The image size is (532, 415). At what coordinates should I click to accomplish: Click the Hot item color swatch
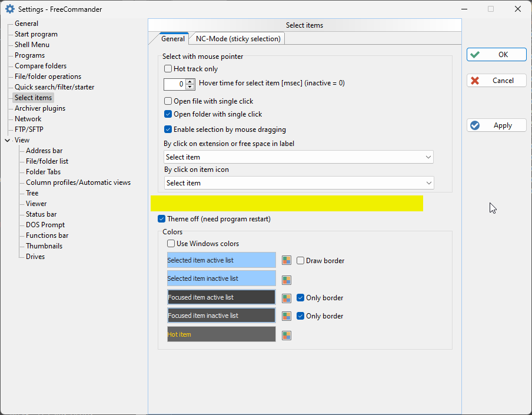[x=221, y=334]
